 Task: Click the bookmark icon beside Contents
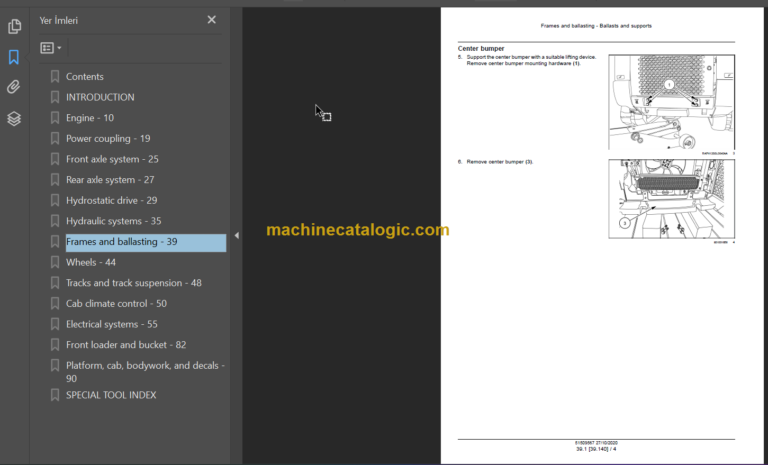[x=55, y=76]
